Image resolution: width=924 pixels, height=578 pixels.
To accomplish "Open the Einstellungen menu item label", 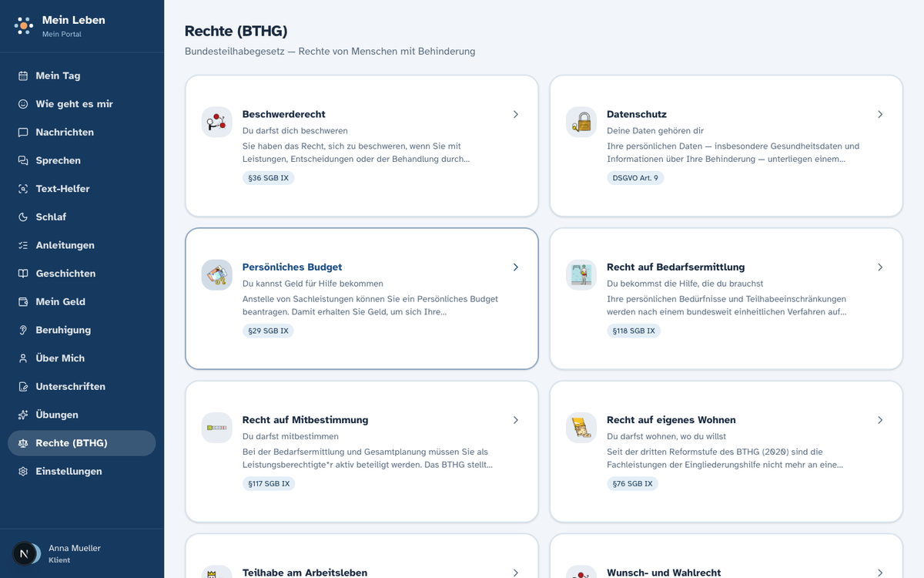I will pyautogui.click(x=69, y=472).
